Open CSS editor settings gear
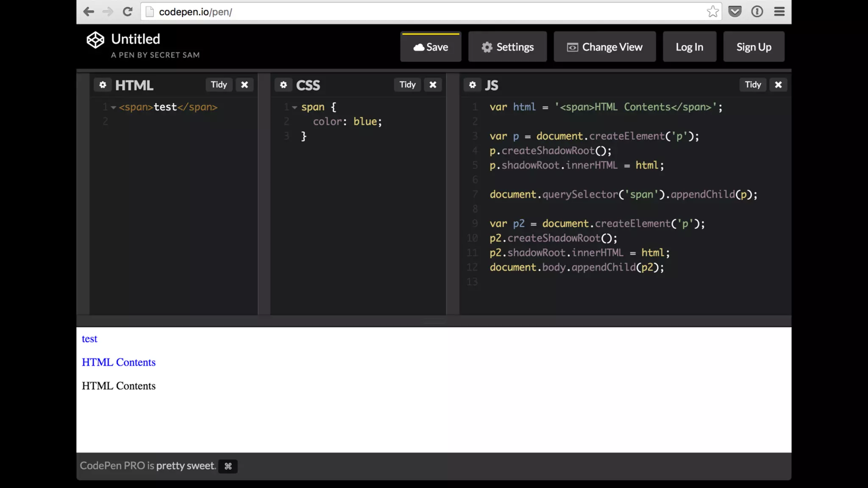This screenshot has width=868, height=488. pos(284,85)
